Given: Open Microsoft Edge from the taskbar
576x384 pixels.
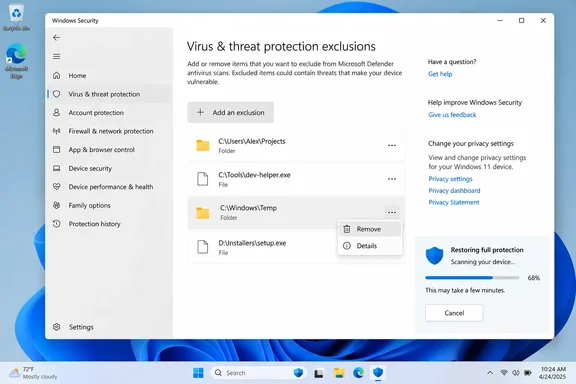Looking at the screenshot, I should [x=359, y=373].
